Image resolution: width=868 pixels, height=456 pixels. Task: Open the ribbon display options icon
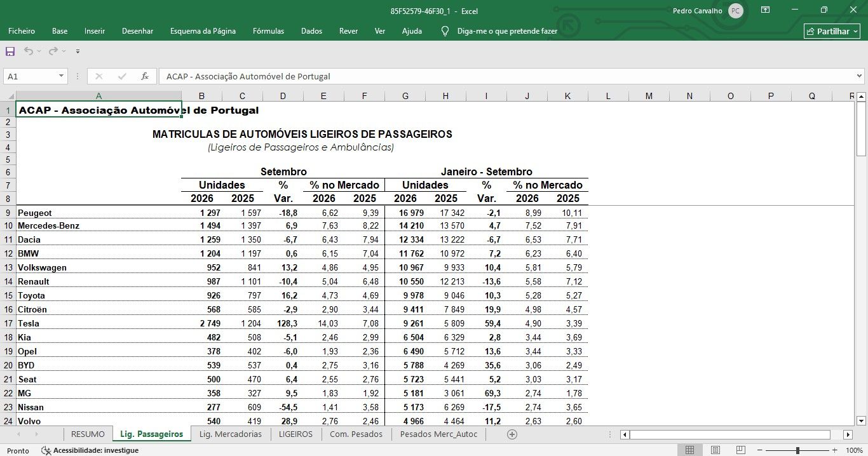[x=766, y=10]
